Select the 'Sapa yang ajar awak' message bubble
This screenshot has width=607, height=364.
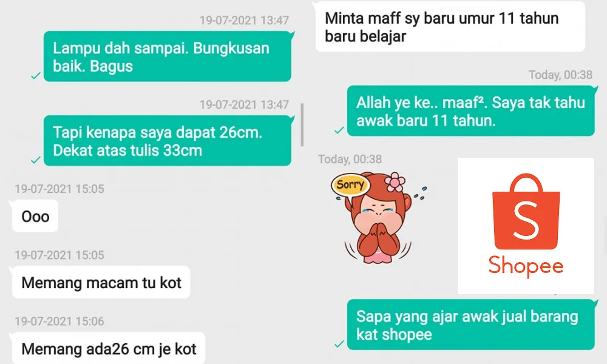(x=471, y=325)
